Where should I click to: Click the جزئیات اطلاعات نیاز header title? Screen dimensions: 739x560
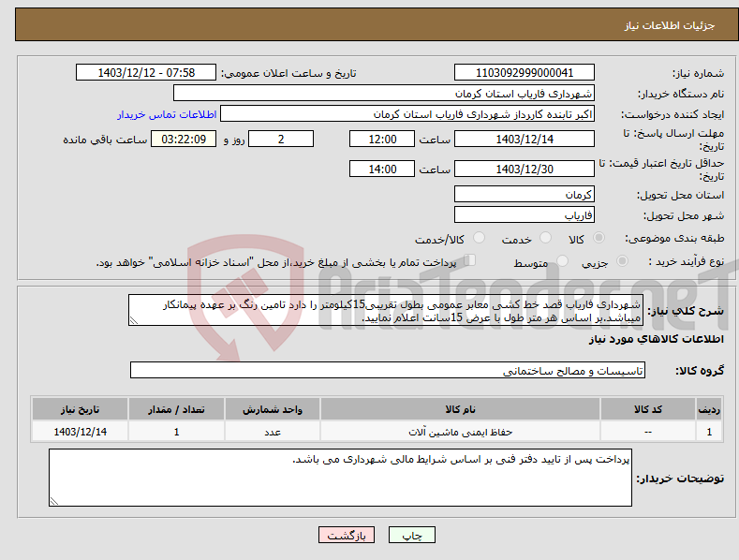pos(670,25)
